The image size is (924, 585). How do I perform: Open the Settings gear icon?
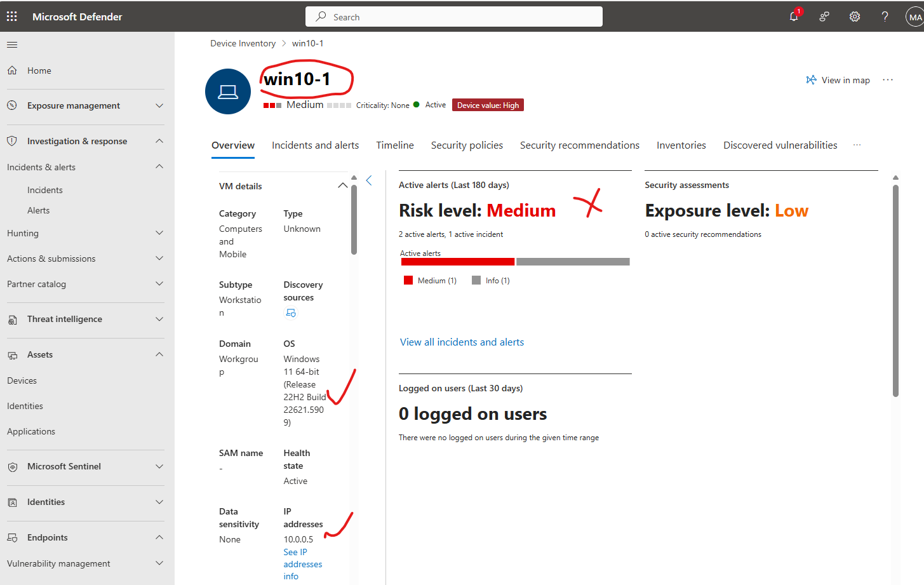click(x=855, y=17)
